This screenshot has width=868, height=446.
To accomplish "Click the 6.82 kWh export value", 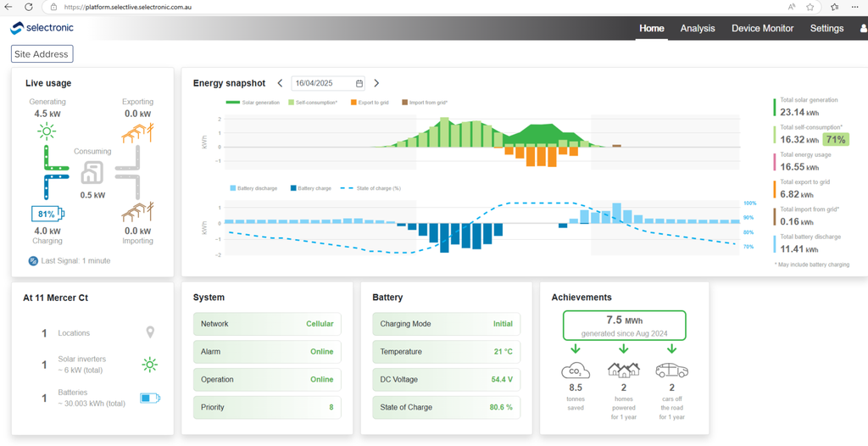I will (797, 194).
